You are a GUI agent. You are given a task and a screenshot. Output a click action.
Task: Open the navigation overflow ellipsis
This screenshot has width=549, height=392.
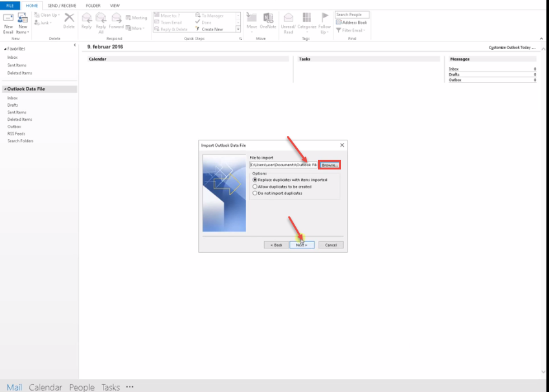(130, 387)
